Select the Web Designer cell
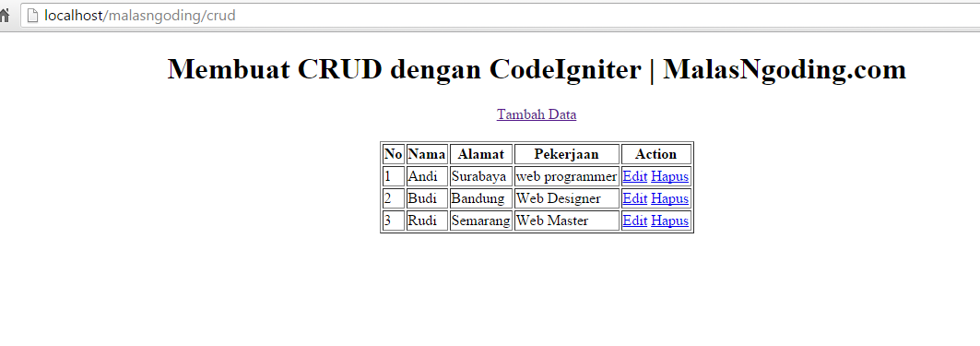The height and width of the screenshot is (346, 980). click(x=566, y=198)
